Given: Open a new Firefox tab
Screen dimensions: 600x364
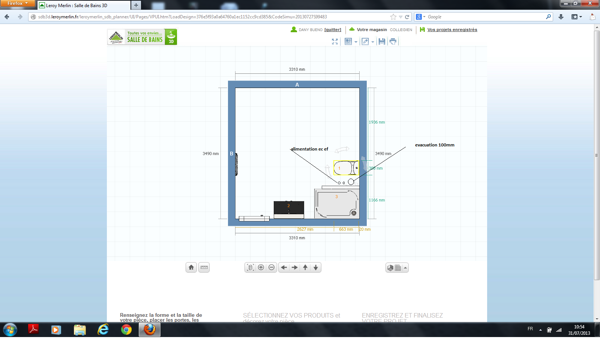Looking at the screenshot, I should 136,5.
